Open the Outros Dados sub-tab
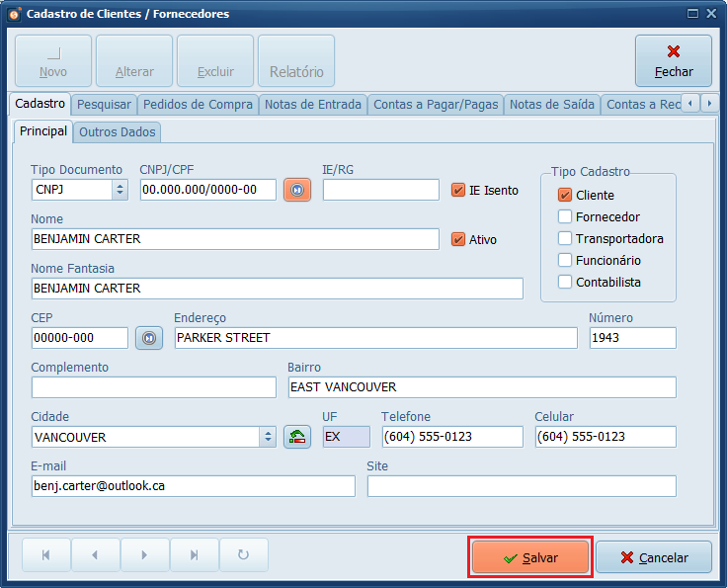The image size is (727, 588). (118, 131)
